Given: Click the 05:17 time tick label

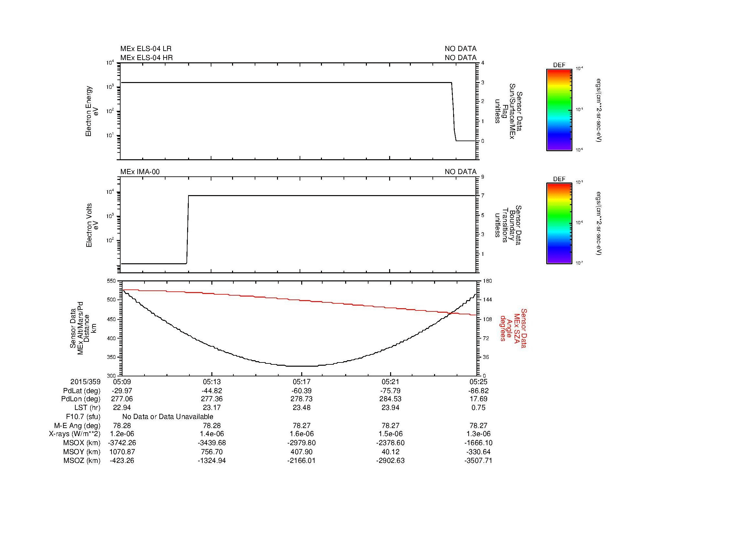Looking at the screenshot, I should click(302, 382).
